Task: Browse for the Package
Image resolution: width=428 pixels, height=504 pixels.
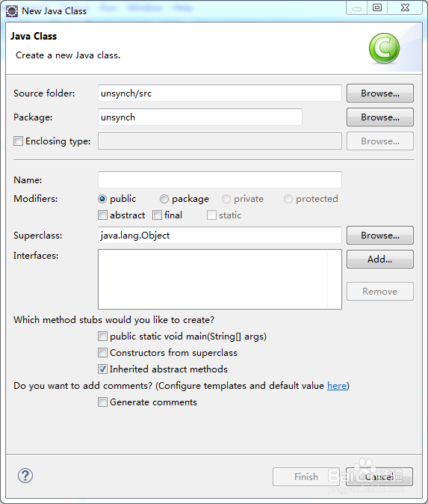Action: point(380,117)
